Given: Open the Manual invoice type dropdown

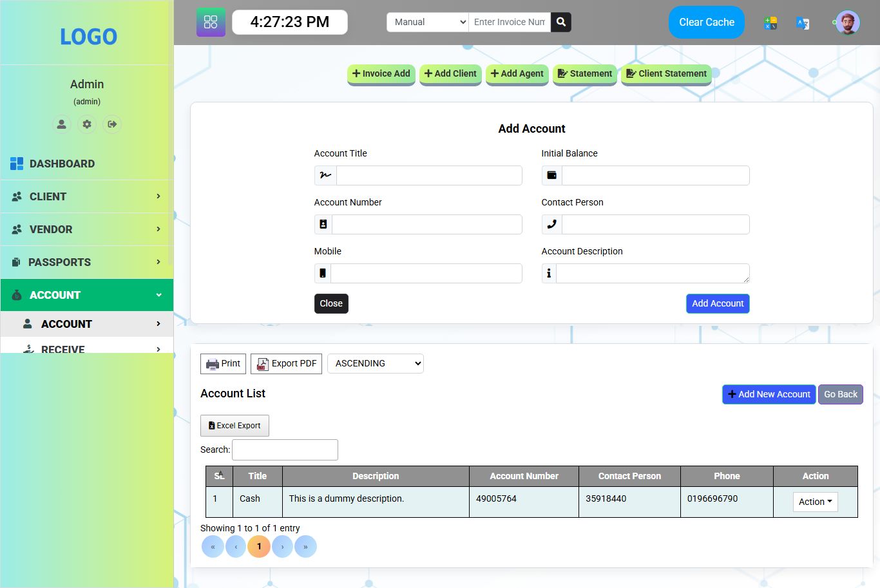Looking at the screenshot, I should pyautogui.click(x=428, y=22).
